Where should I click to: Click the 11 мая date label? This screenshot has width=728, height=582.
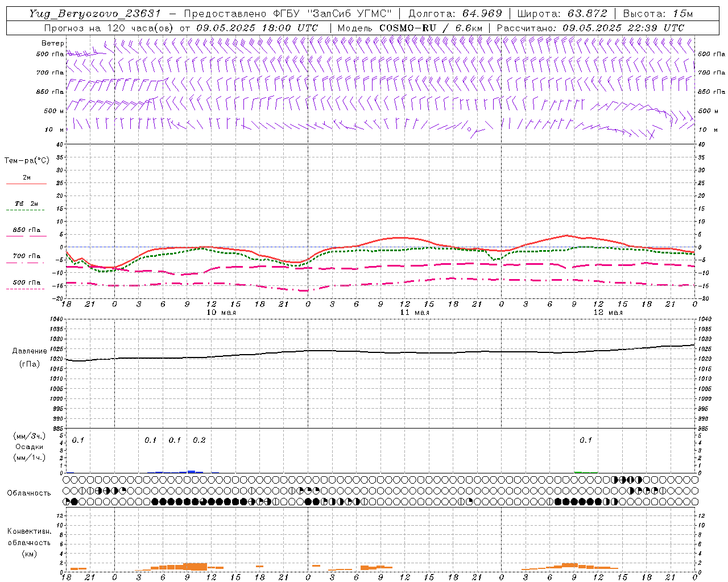coord(415,313)
